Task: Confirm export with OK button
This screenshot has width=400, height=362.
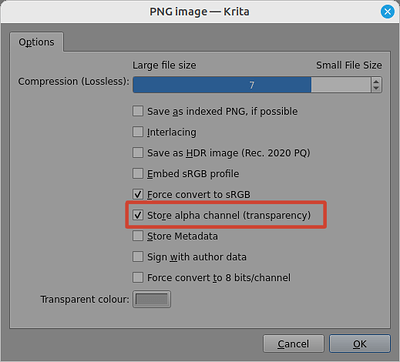Action: click(x=360, y=344)
